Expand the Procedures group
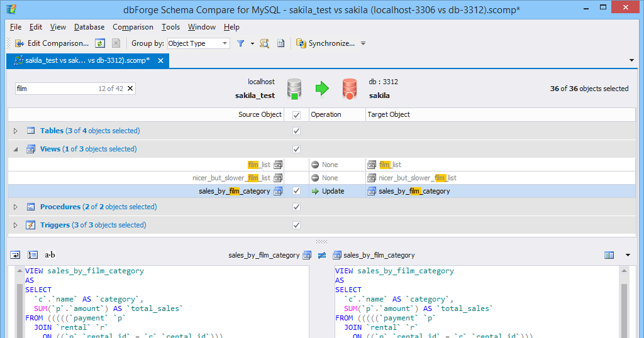The image size is (644, 338). [x=16, y=207]
